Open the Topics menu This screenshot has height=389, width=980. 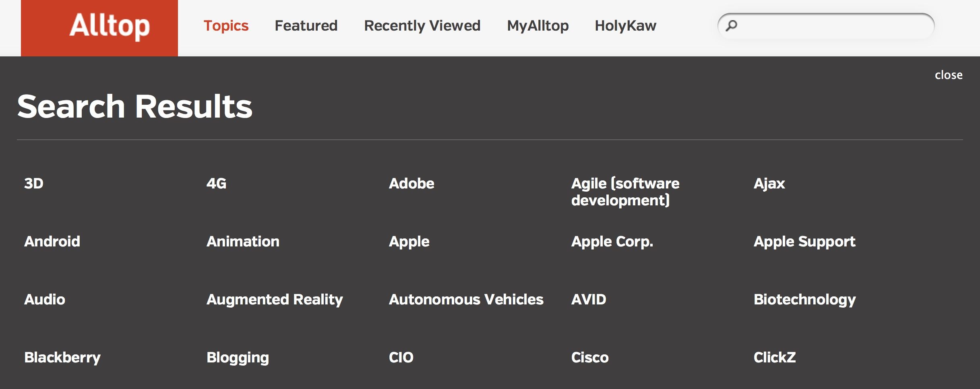(x=226, y=26)
